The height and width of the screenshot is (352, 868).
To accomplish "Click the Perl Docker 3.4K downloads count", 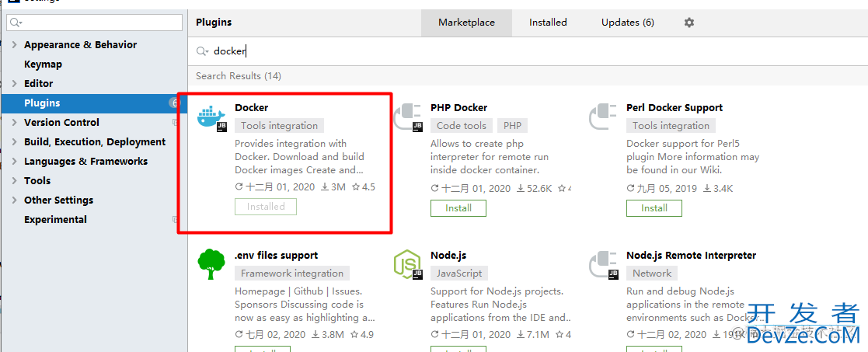I will 720,189.
